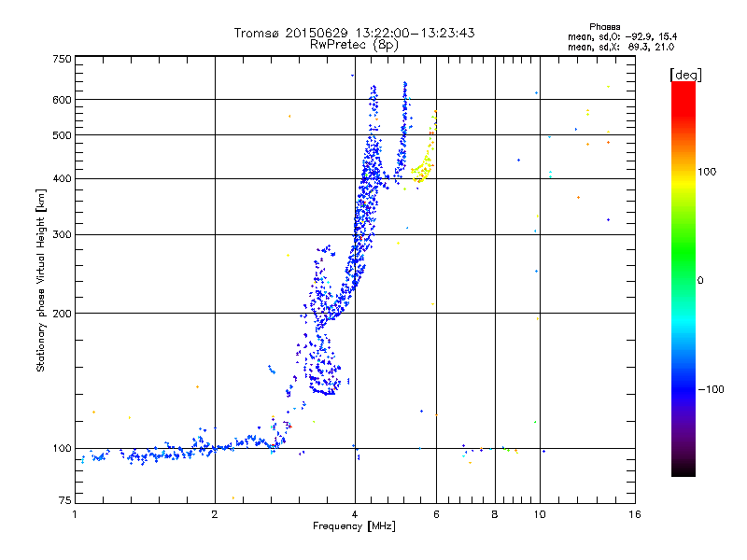Click the colorbar tick label '100'
The image size is (747, 560).
707,172
